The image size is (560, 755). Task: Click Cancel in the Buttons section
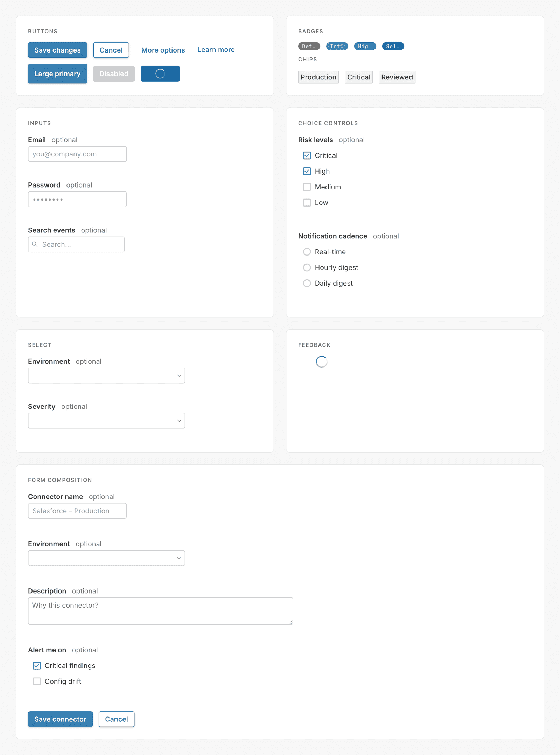coord(111,50)
